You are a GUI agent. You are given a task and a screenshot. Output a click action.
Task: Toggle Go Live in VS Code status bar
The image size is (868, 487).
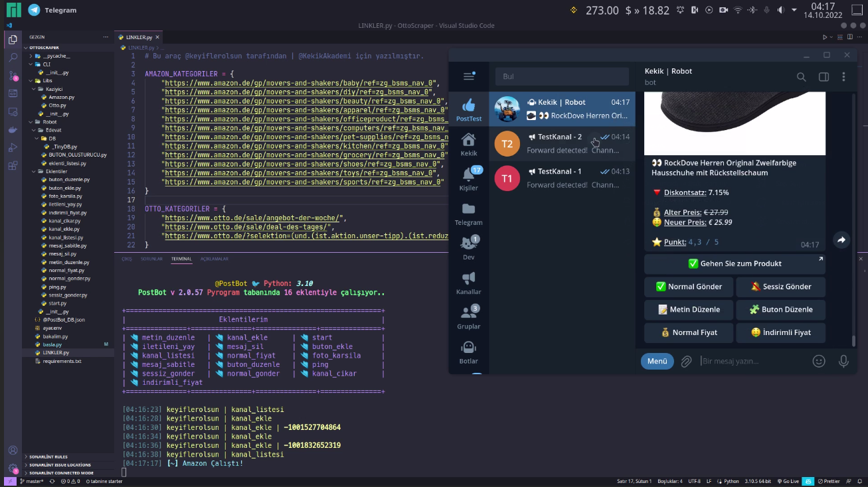[x=788, y=481]
